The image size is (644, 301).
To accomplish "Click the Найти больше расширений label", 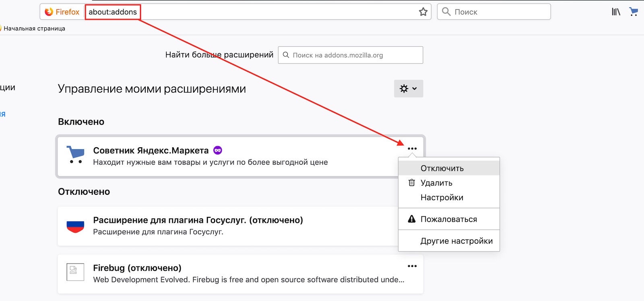I will click(x=219, y=55).
